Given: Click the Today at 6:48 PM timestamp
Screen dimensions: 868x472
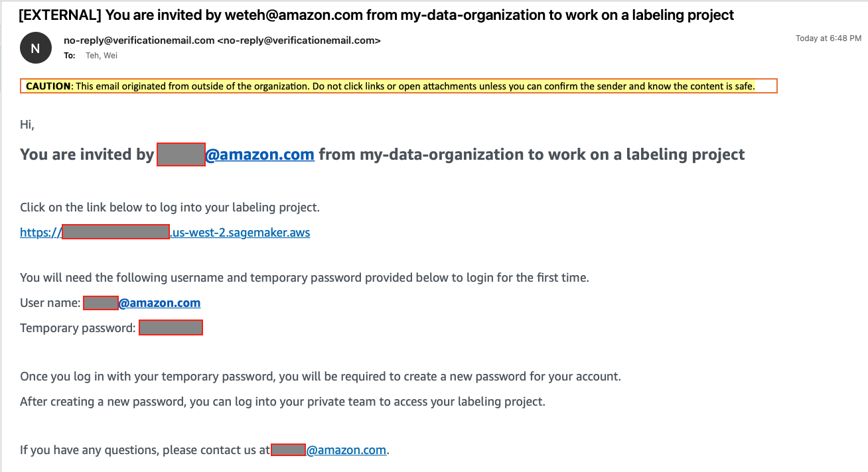Looking at the screenshot, I should 828,38.
